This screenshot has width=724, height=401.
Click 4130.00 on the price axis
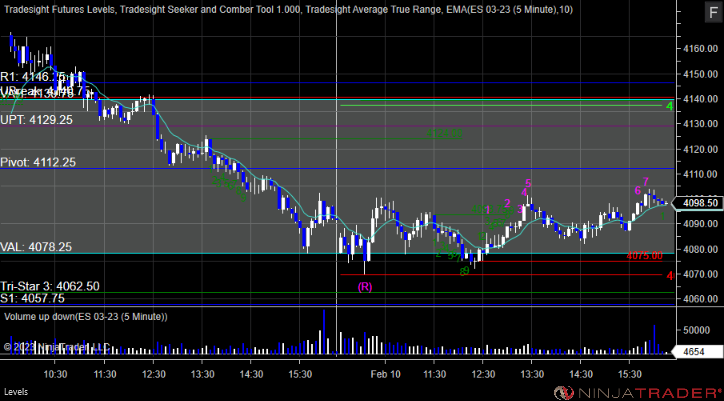[x=701, y=124]
